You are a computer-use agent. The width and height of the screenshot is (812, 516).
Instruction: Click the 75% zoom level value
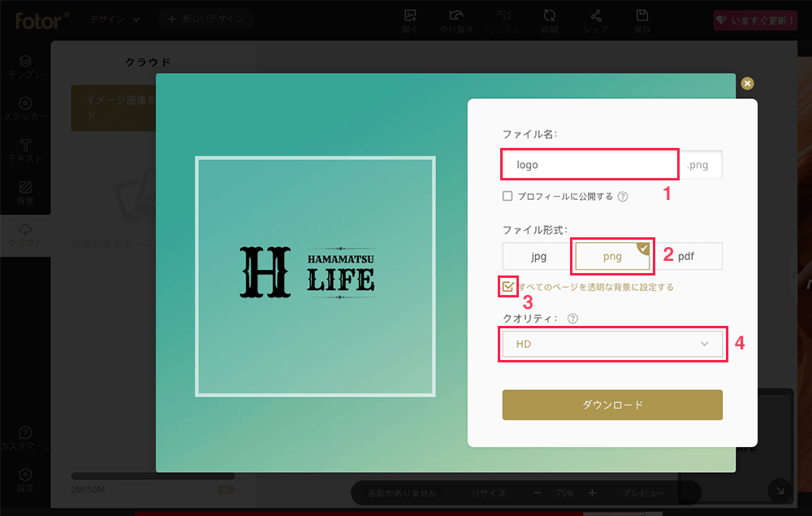point(564,493)
